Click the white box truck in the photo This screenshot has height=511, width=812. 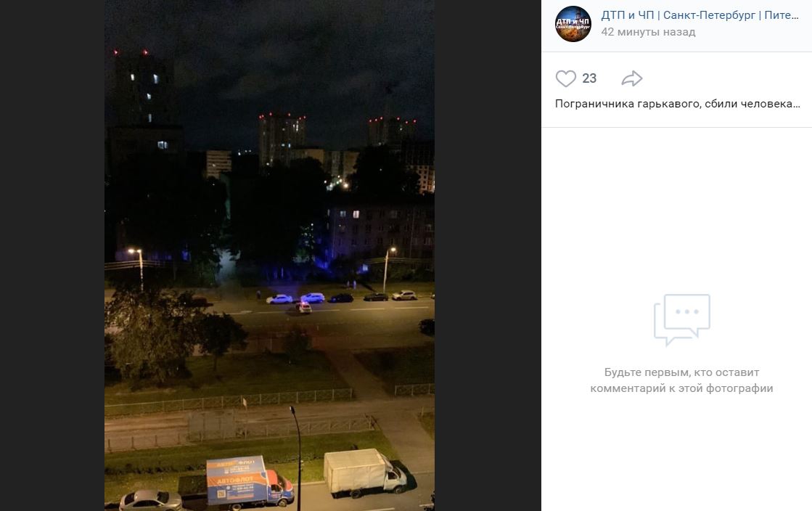364,473
